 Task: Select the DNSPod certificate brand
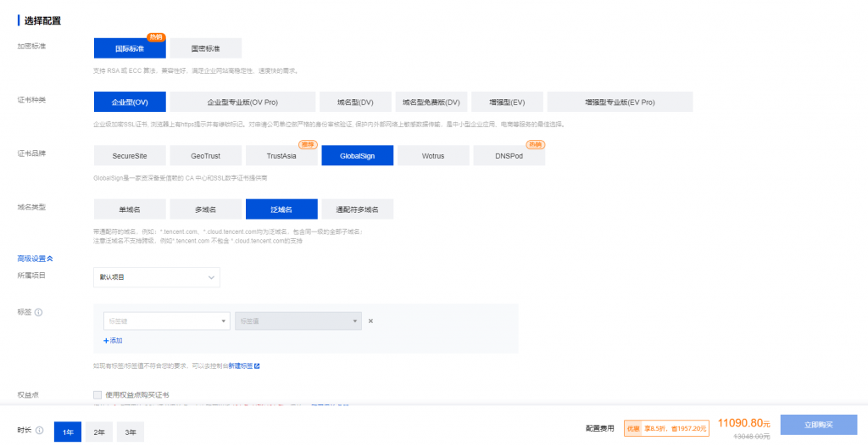tap(509, 156)
